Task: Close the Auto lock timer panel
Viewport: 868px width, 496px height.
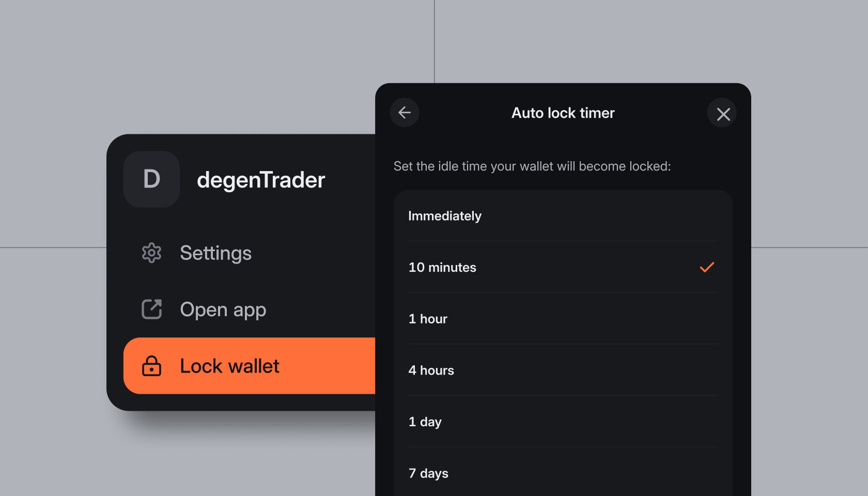Action: coord(722,113)
